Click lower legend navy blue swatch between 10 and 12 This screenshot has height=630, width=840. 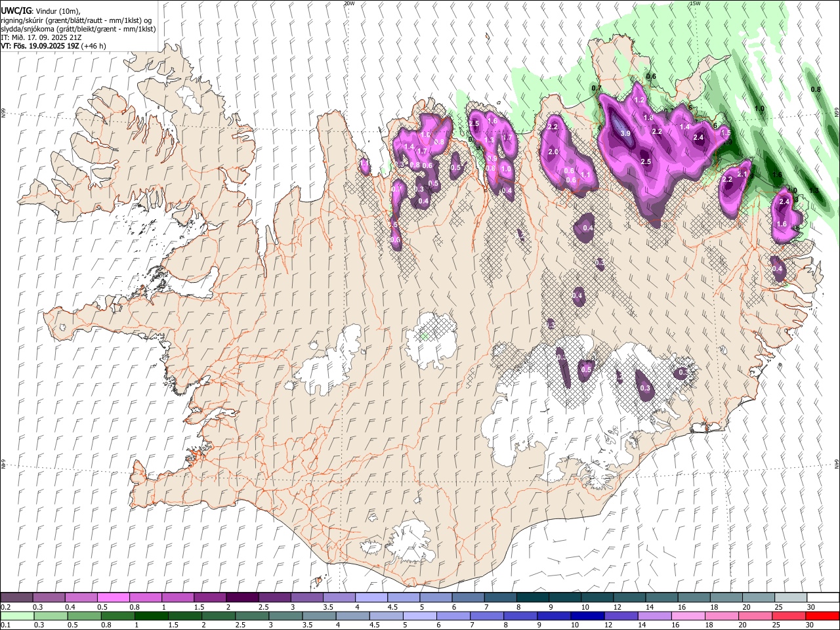pyautogui.click(x=588, y=616)
